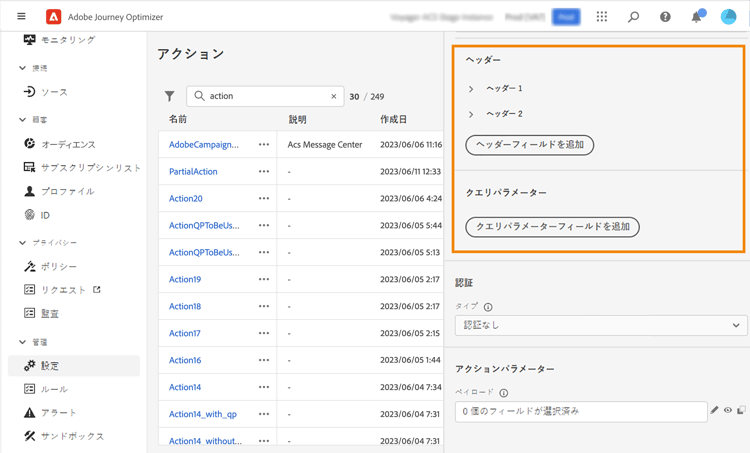This screenshot has height=453, width=750.
Task: Sort by name column header
Action: point(178,119)
